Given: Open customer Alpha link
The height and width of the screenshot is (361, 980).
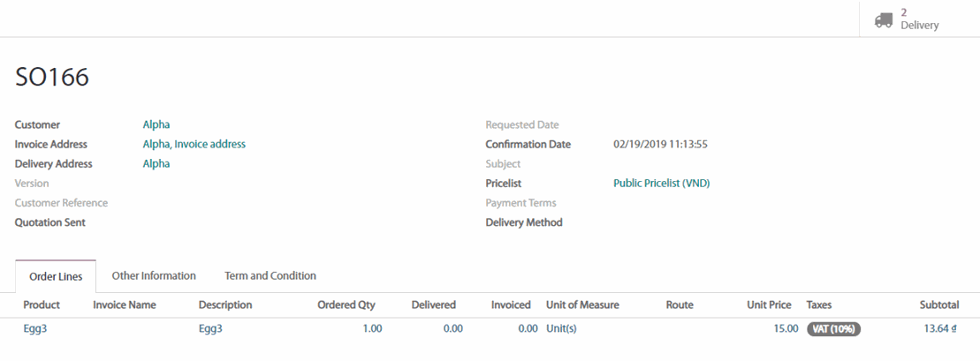Looking at the screenshot, I should point(156,125).
